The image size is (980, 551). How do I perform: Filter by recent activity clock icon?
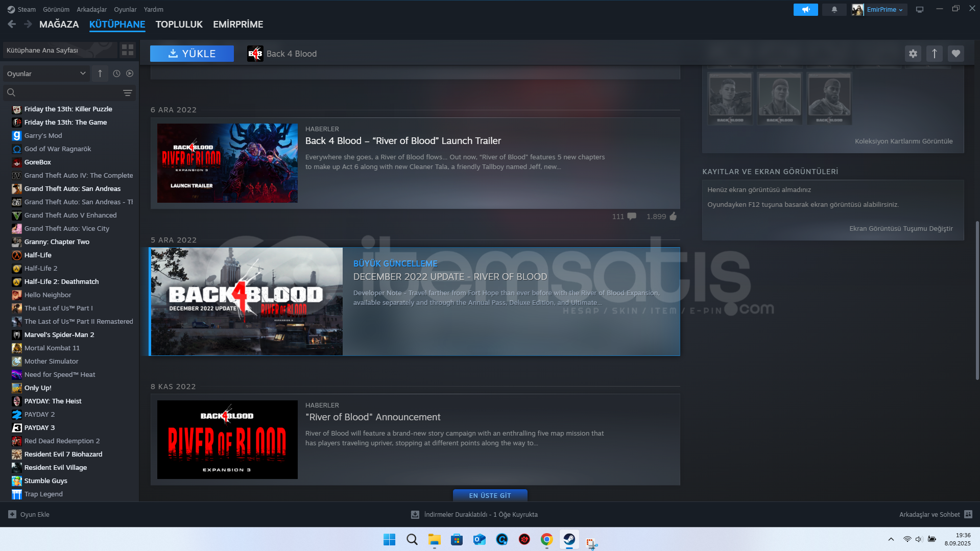[116, 74]
